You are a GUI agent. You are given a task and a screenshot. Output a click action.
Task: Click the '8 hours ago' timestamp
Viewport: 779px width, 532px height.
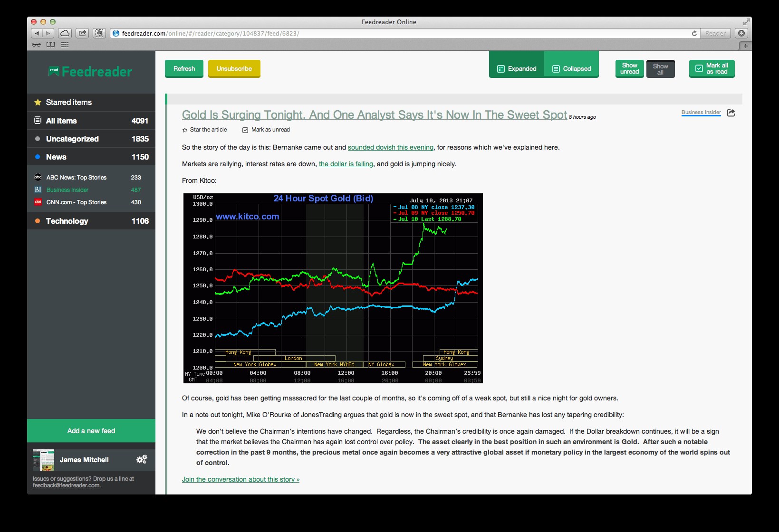tap(582, 117)
